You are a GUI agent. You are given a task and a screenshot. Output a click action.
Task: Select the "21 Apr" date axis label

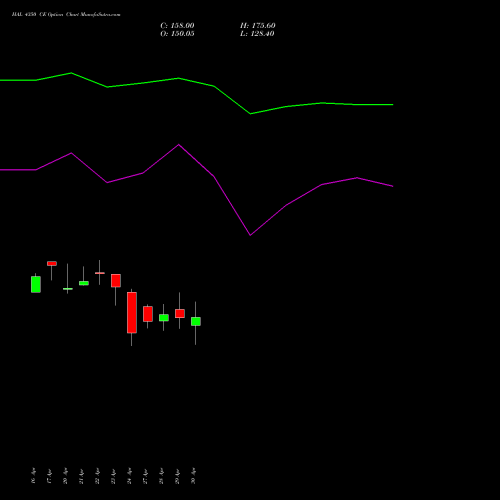pos(81,476)
